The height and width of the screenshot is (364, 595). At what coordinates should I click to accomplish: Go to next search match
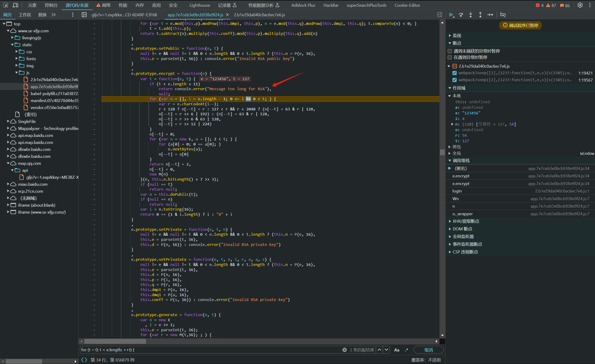coord(387,350)
